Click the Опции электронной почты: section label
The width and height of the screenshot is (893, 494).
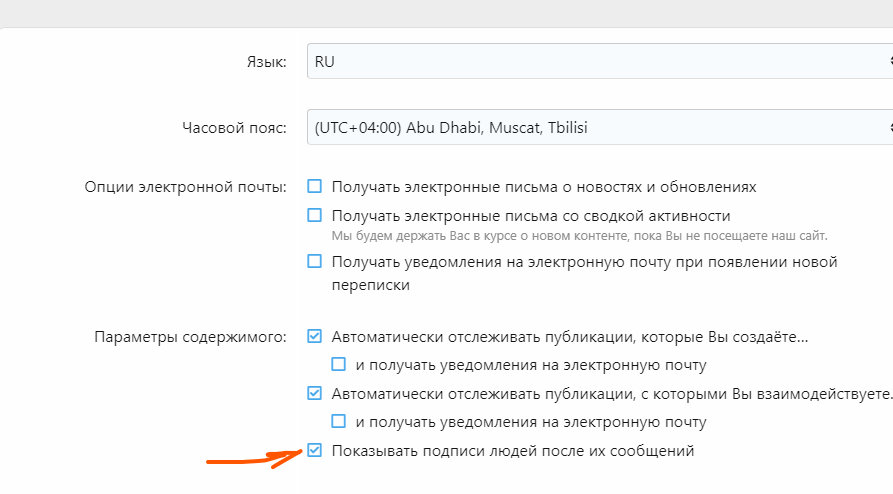tap(186, 187)
